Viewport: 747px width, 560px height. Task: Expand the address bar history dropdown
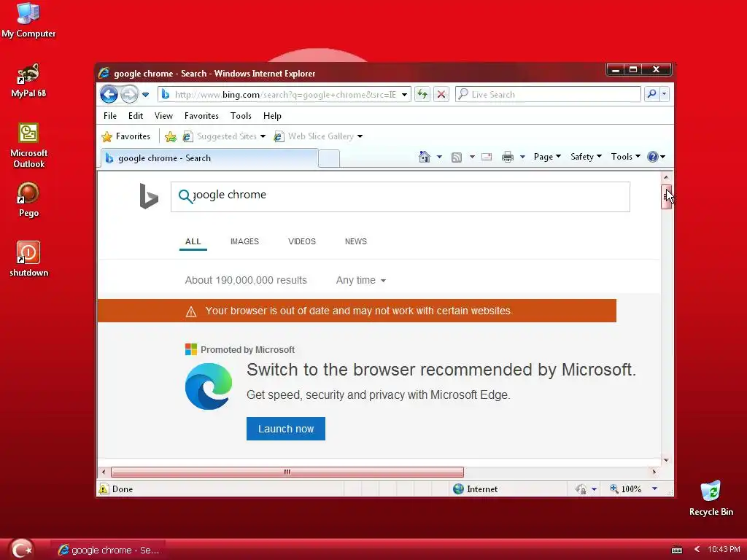click(404, 94)
